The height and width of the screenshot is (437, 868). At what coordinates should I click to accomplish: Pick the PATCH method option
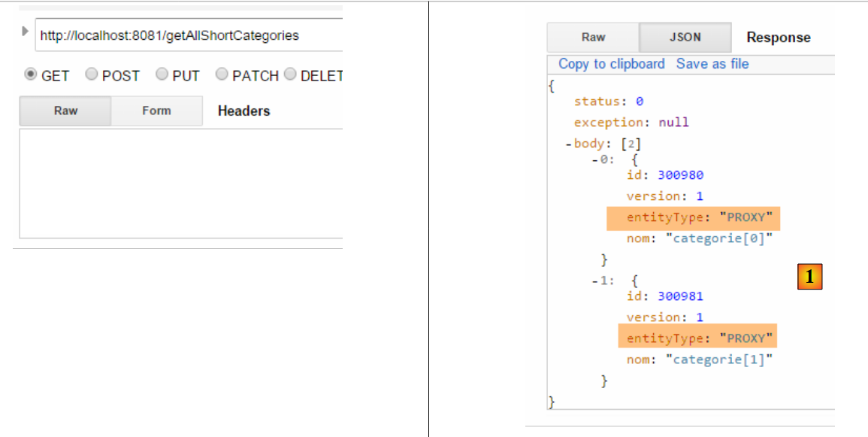tap(222, 74)
